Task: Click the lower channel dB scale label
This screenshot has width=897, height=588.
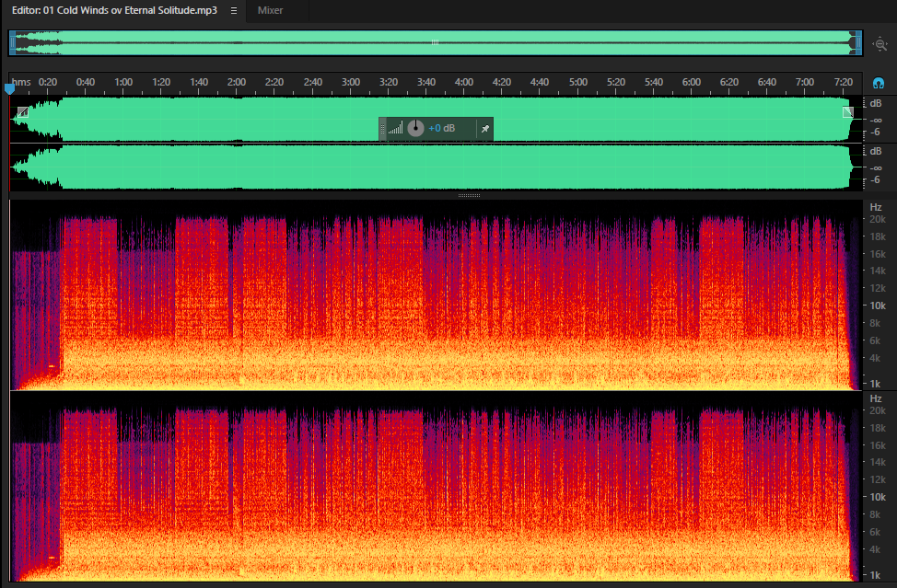Action: tap(876, 152)
